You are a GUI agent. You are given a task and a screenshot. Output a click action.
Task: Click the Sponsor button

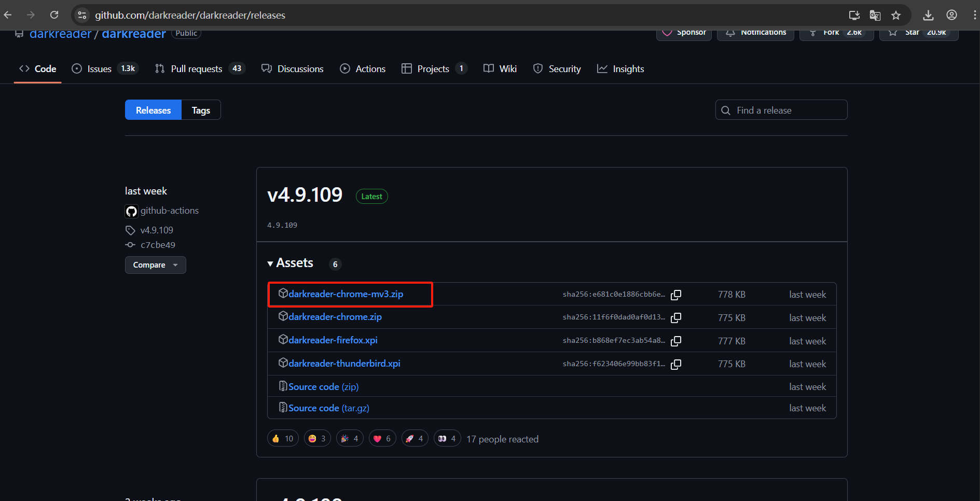(684, 33)
